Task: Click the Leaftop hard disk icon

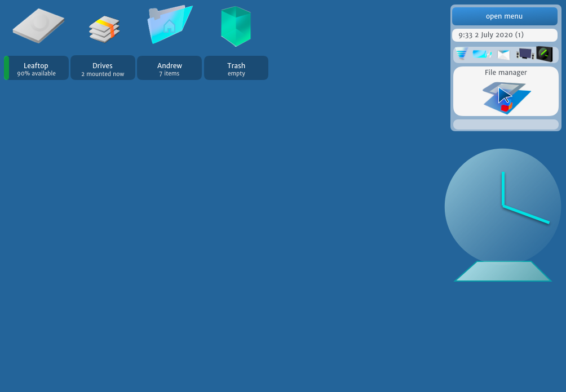Action: [x=39, y=25]
